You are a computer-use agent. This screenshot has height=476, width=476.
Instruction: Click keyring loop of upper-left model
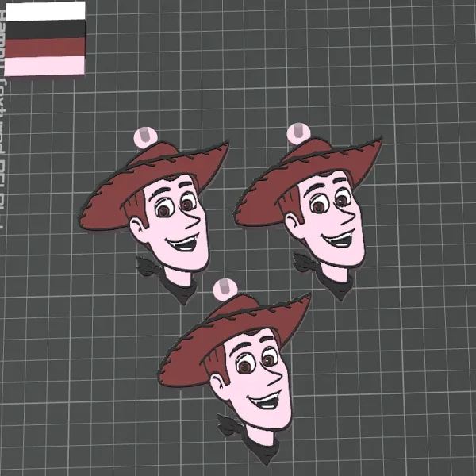pyautogui.click(x=145, y=137)
